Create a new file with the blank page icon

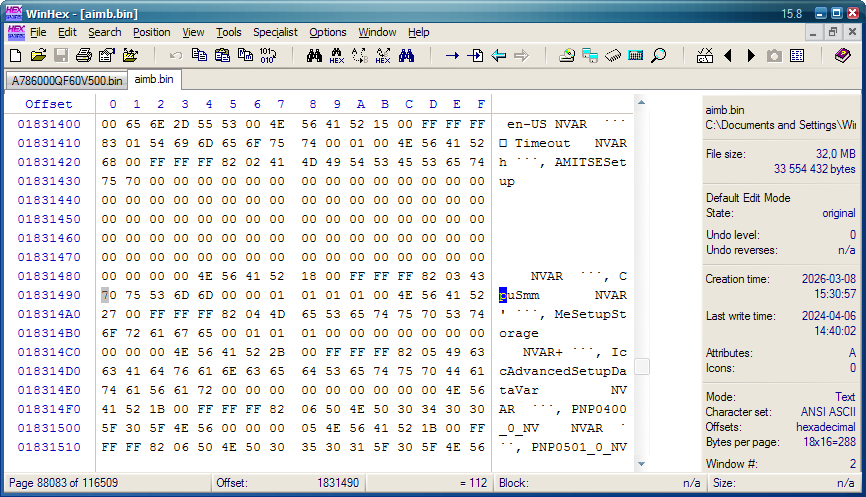16,55
